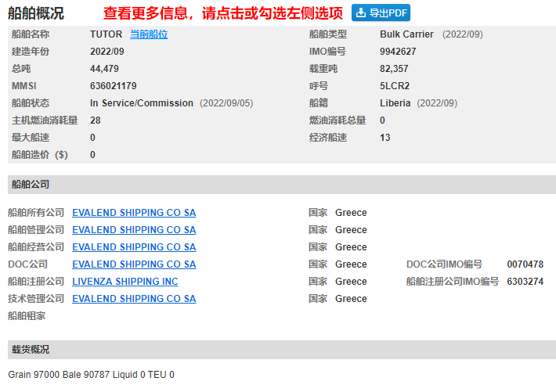Open EVALEND SHIPPING link for 船舶所有公司
This screenshot has width=556, height=392.
click(134, 213)
